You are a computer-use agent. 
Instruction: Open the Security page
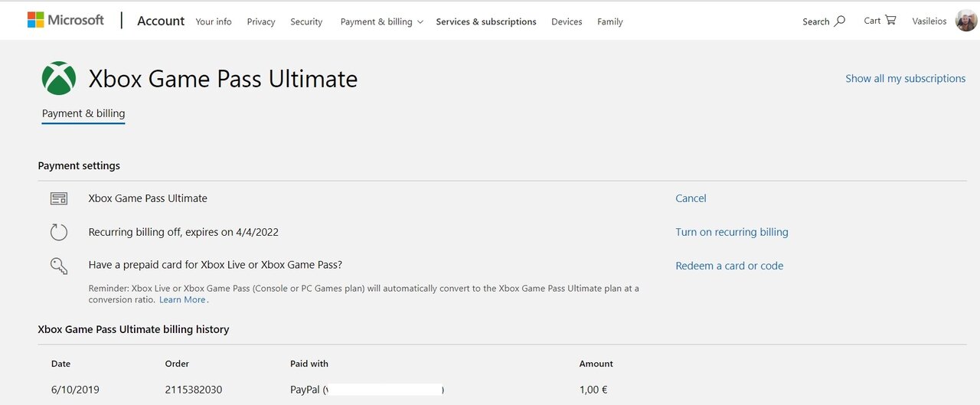tap(306, 21)
